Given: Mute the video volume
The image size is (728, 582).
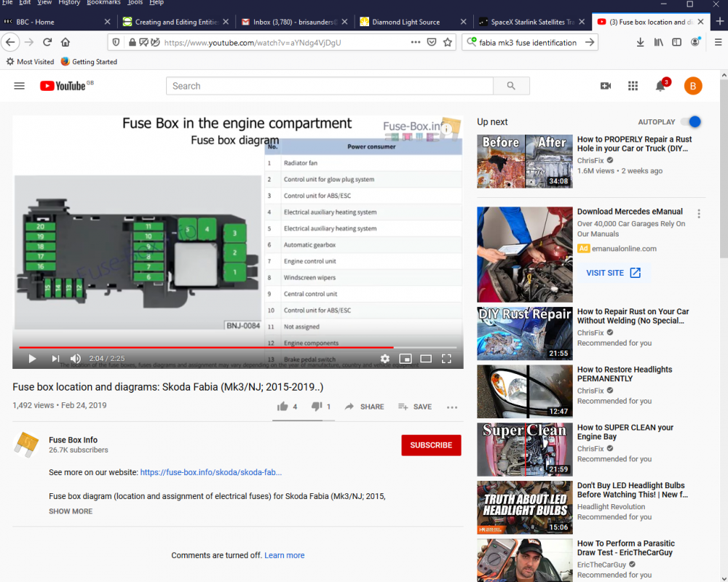Looking at the screenshot, I should pyautogui.click(x=76, y=359).
